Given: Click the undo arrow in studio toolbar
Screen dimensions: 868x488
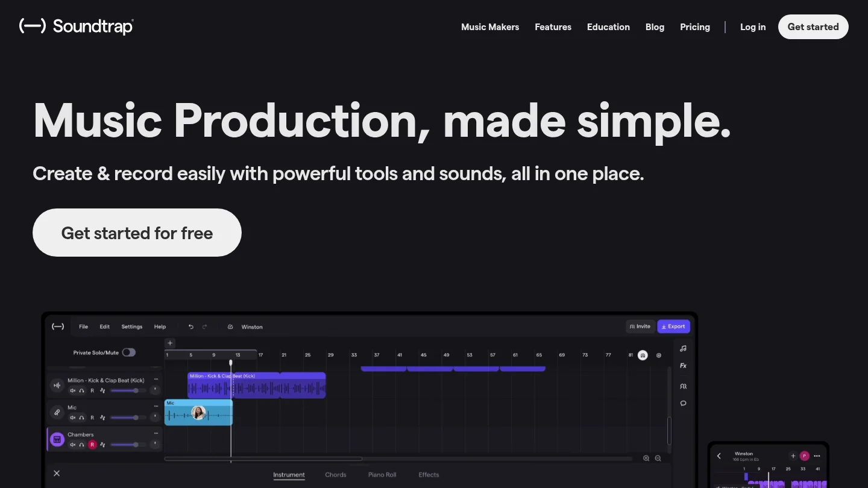Looking at the screenshot, I should [x=191, y=327].
